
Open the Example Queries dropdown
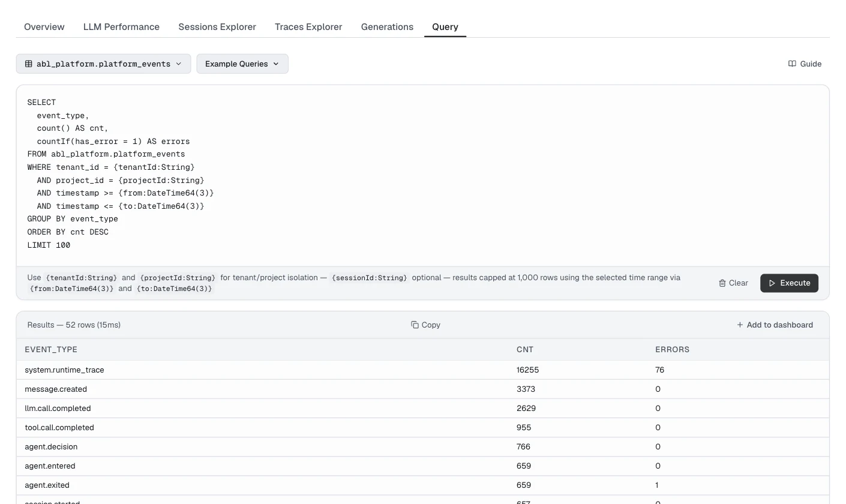(x=242, y=64)
